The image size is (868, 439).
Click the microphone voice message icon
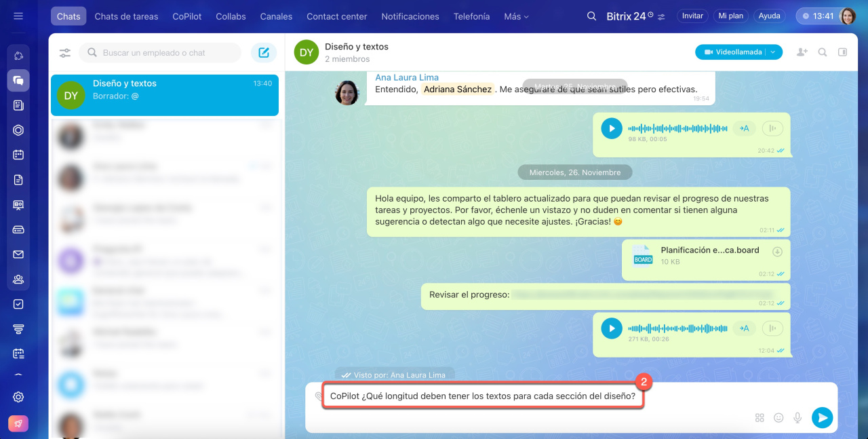tap(798, 418)
